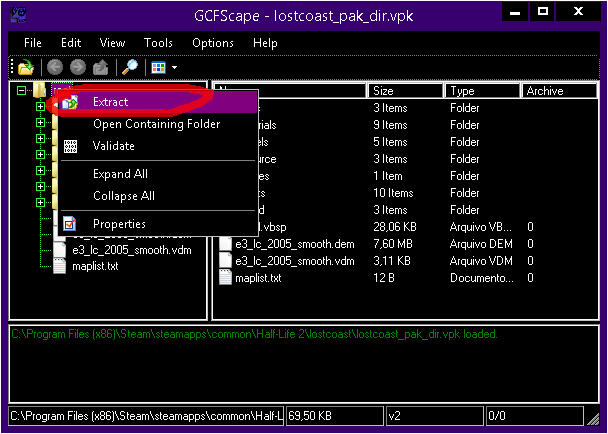Select maplist.txt in the file list

coord(258,278)
